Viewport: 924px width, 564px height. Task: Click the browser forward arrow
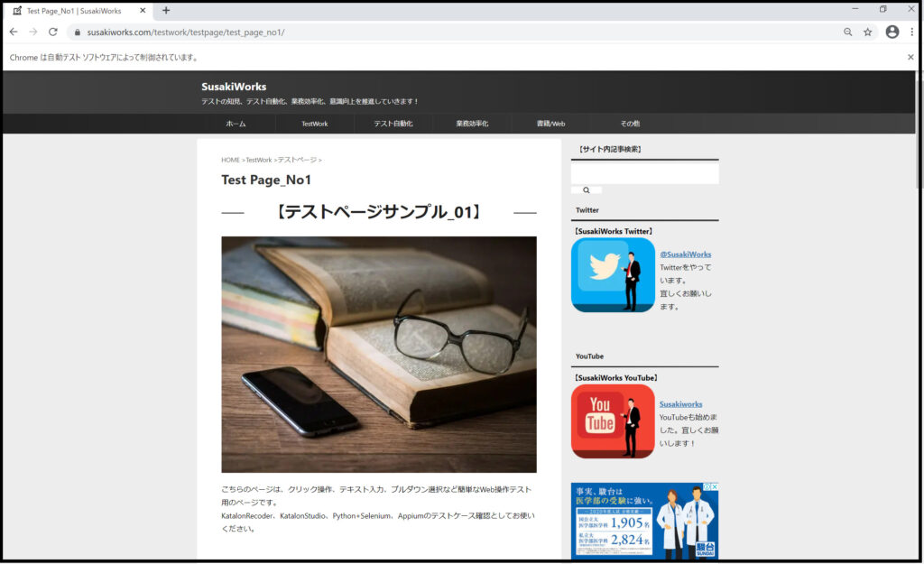coord(33,32)
